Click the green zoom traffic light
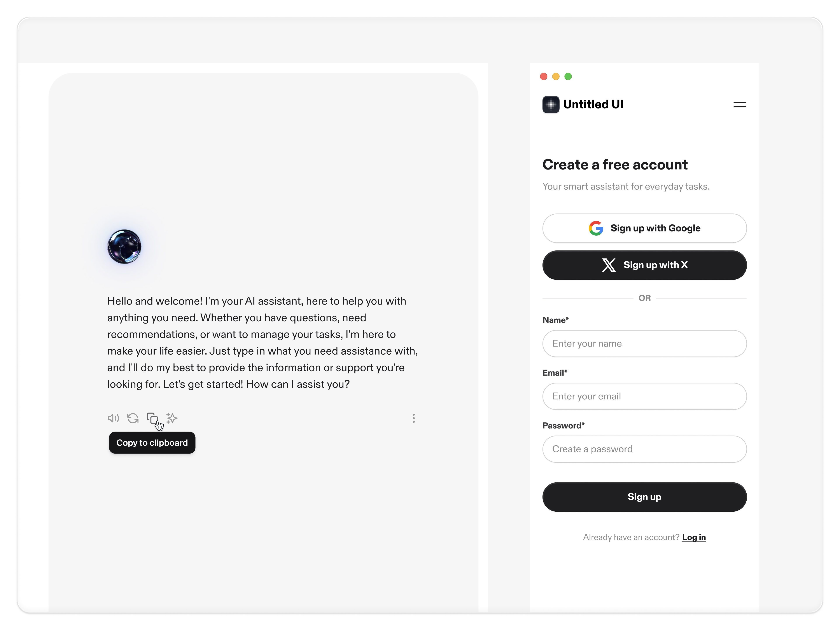The width and height of the screenshot is (840, 630). [x=568, y=76]
